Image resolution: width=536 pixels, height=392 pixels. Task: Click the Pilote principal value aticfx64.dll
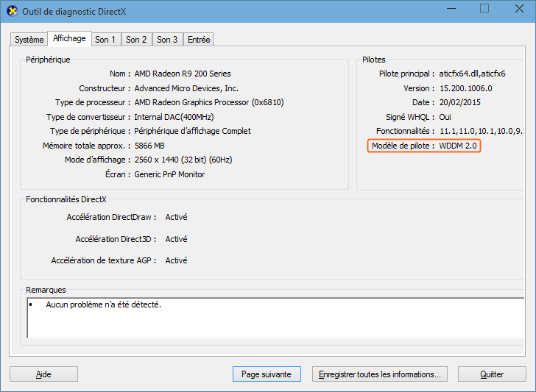pos(472,74)
